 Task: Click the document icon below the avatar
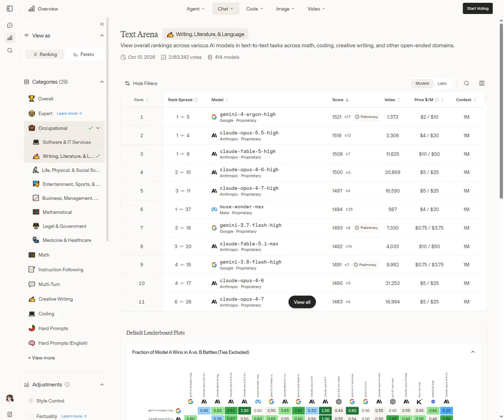tap(10, 414)
